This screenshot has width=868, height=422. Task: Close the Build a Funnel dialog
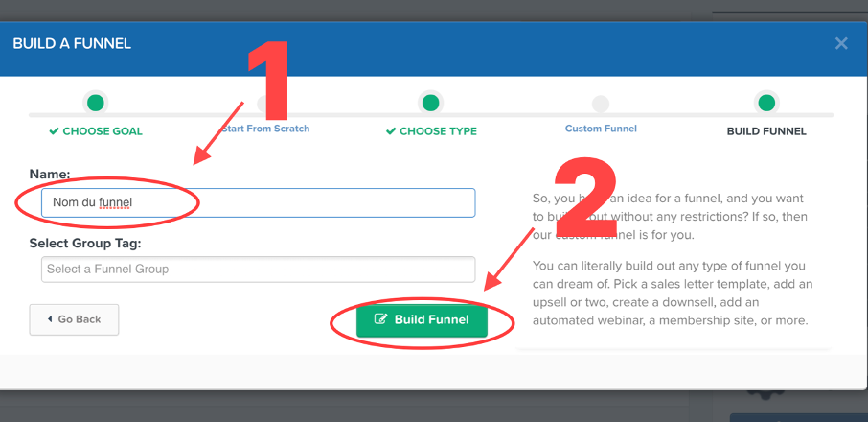click(841, 43)
